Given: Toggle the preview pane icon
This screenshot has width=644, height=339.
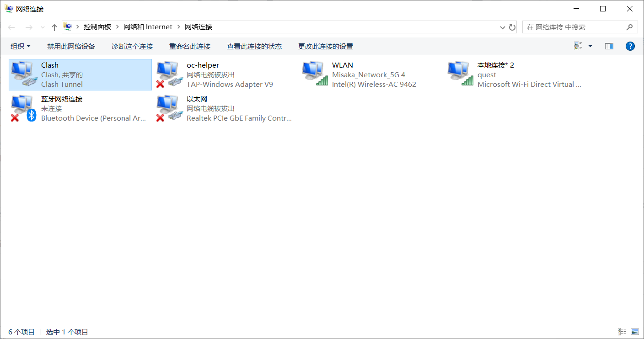Looking at the screenshot, I should [x=609, y=46].
